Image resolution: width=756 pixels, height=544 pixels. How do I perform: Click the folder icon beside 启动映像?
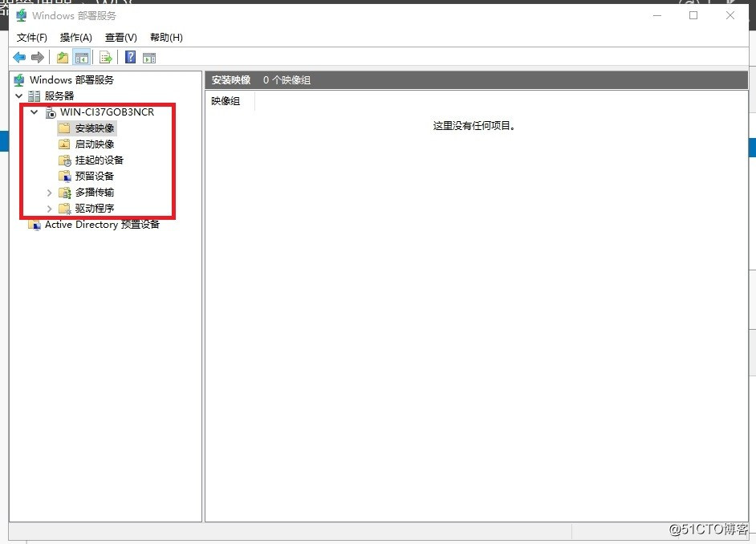pos(64,144)
